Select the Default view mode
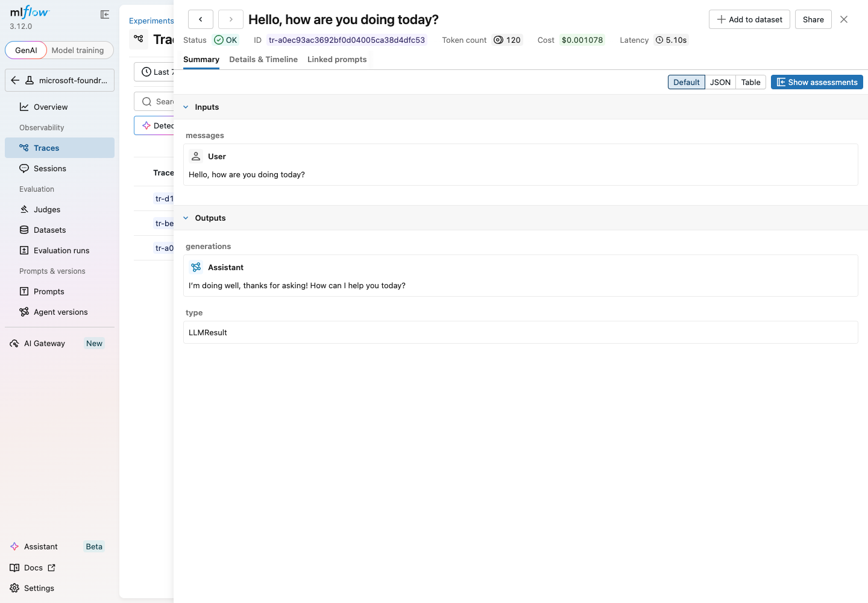The image size is (868, 603). [687, 82]
